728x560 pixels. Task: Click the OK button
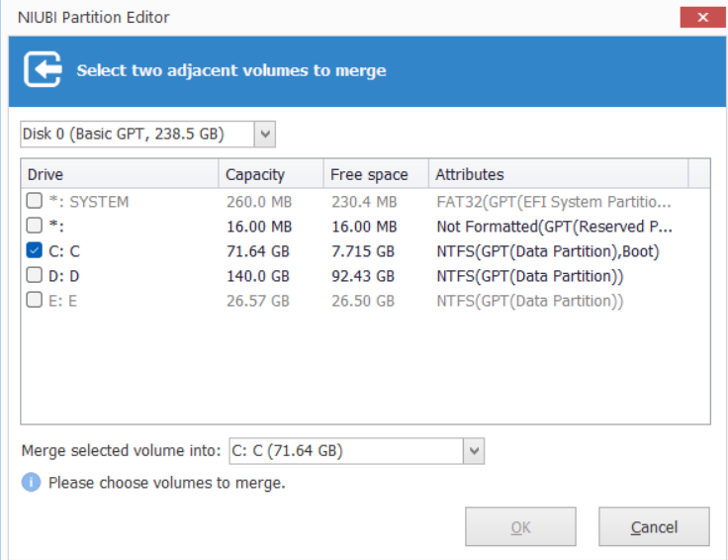(520, 527)
